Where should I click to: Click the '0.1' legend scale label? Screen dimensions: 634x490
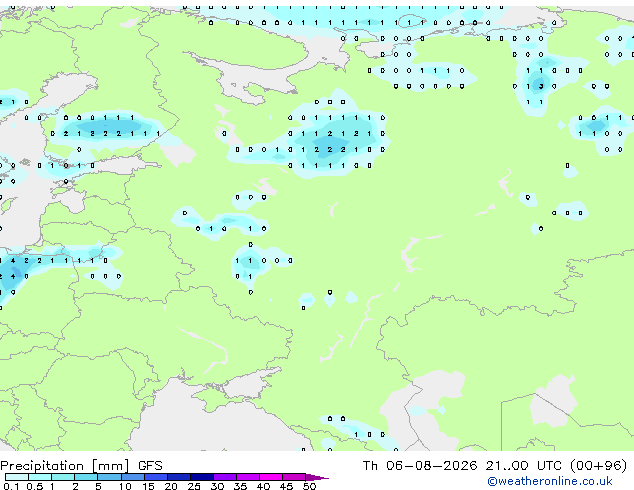(11, 486)
